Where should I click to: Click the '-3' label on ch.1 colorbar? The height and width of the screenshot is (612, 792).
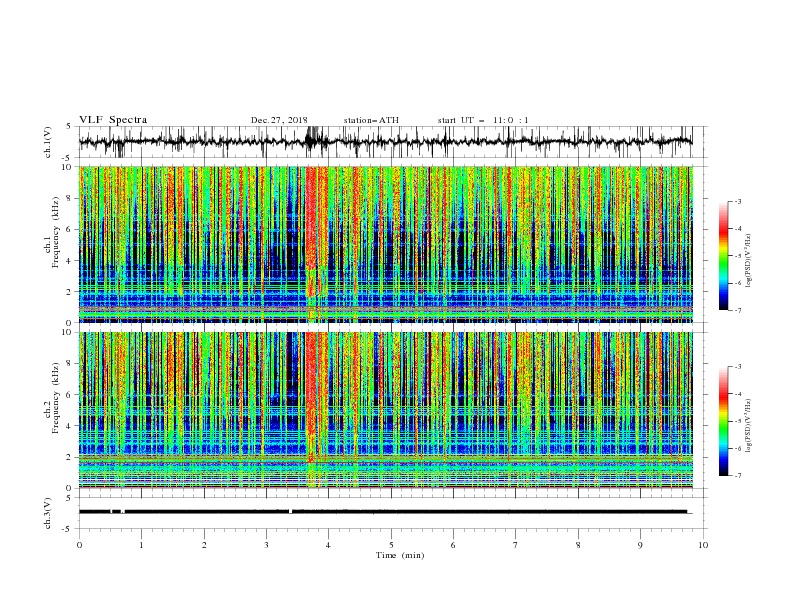[x=737, y=201]
